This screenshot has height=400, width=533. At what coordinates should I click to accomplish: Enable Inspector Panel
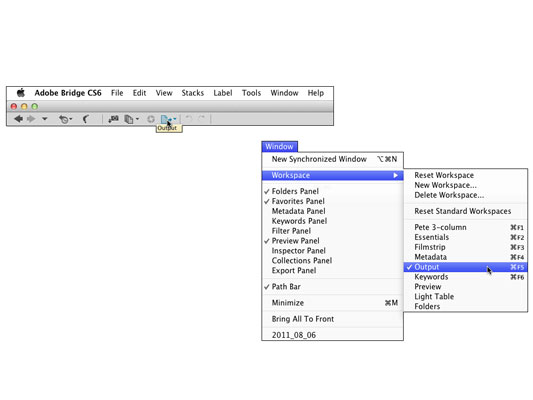[332, 250]
